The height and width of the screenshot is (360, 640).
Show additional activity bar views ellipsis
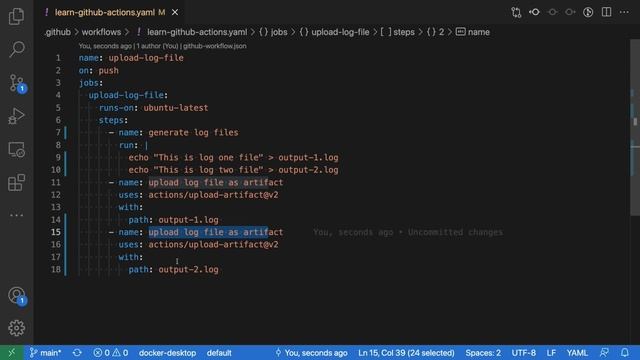16,215
